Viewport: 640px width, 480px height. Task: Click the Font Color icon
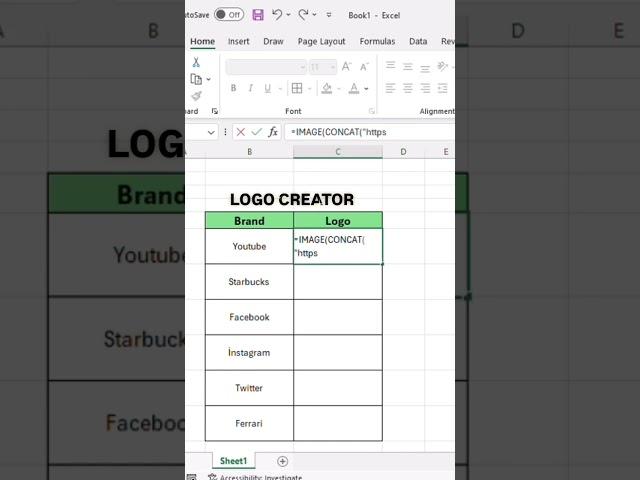pos(354,88)
